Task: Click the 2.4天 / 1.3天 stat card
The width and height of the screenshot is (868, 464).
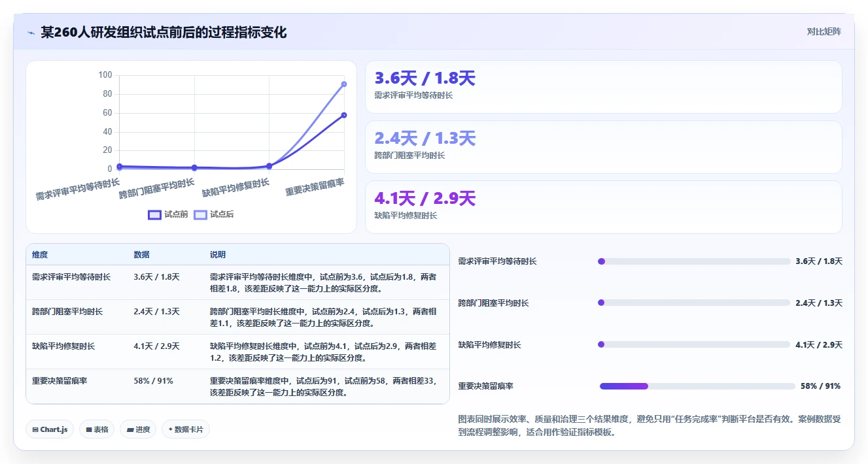Action: 603,147
